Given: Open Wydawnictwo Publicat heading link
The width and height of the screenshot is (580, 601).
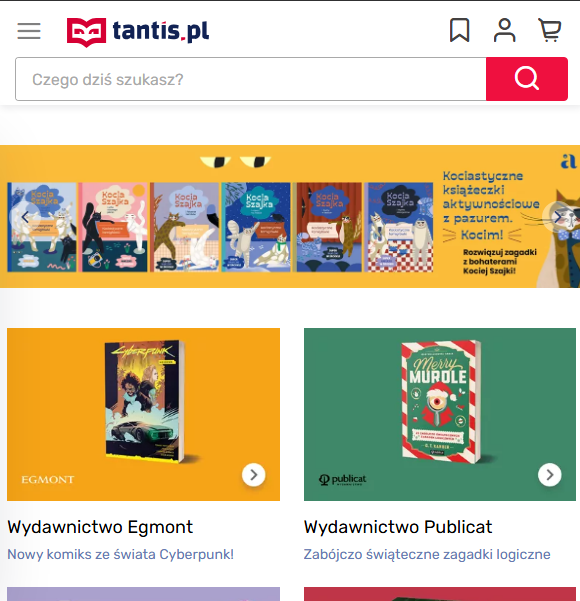Looking at the screenshot, I should click(x=398, y=527).
